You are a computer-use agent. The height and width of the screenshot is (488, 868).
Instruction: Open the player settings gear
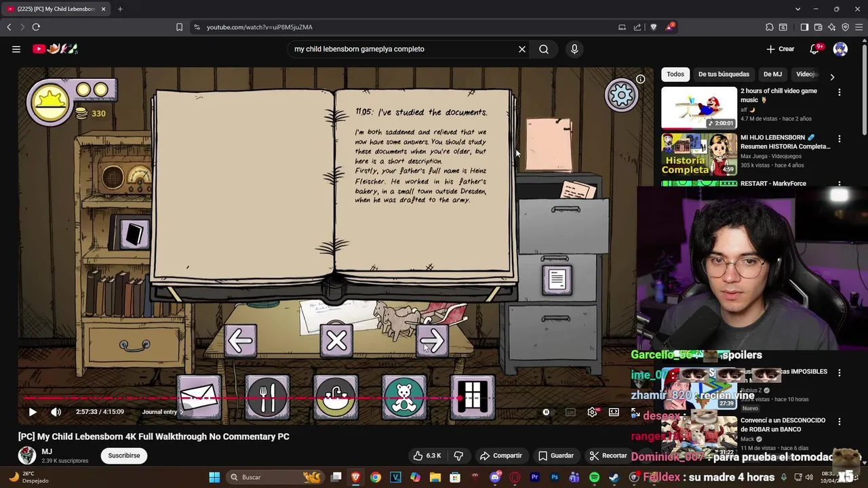click(592, 412)
